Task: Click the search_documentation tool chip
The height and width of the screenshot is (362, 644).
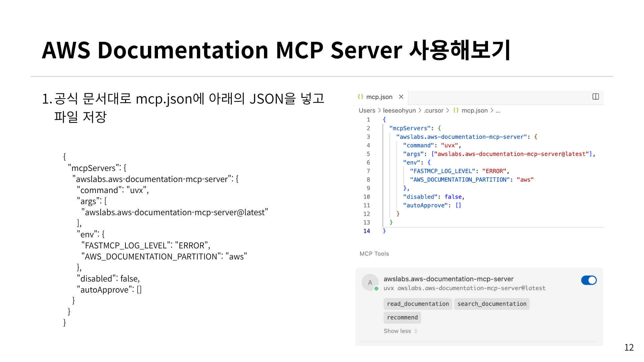Action: click(492, 304)
